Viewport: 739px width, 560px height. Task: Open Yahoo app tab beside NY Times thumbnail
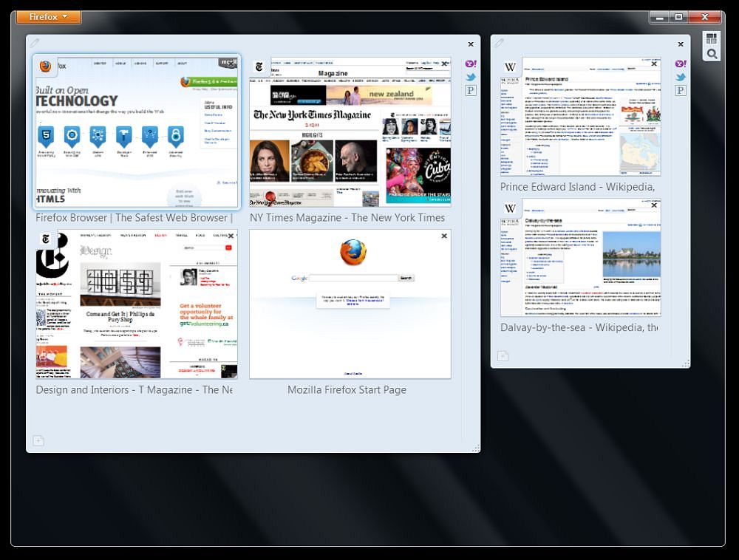[470, 64]
